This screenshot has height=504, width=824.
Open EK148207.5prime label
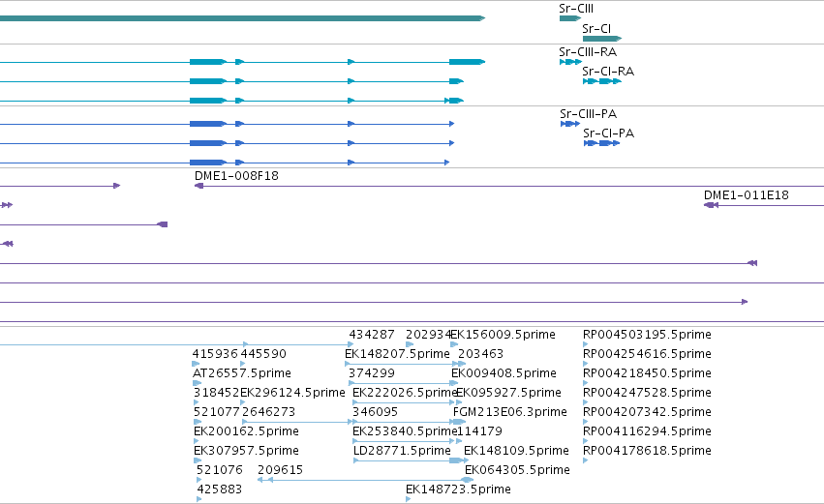pyautogui.click(x=397, y=354)
